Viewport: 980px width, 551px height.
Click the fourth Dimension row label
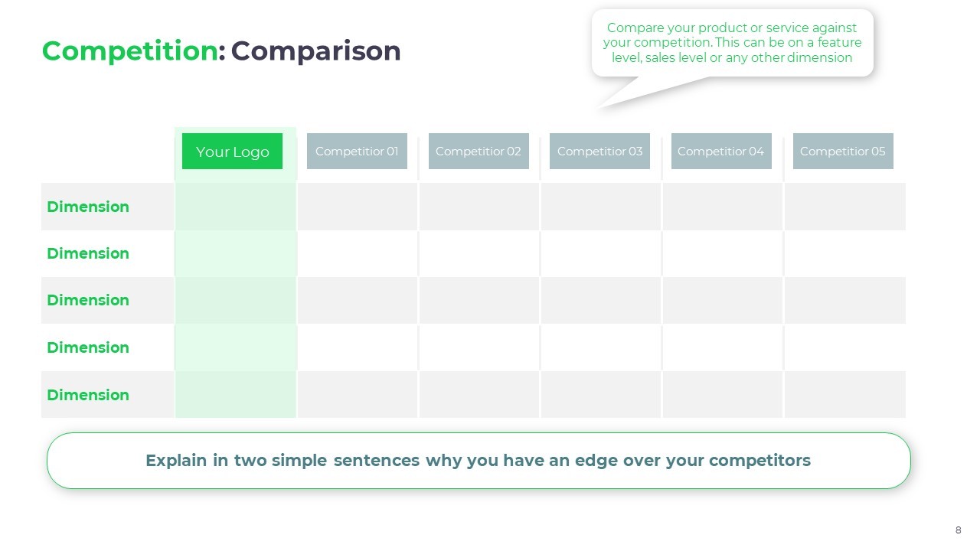tap(88, 347)
